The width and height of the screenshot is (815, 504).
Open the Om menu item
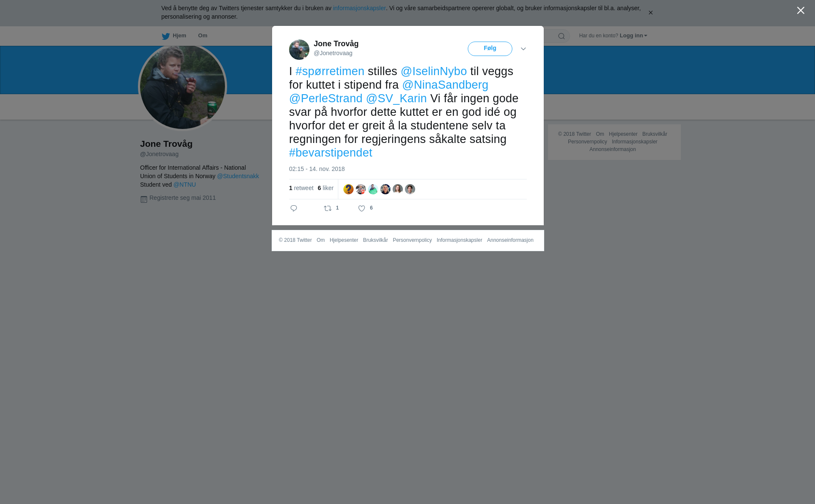(202, 36)
